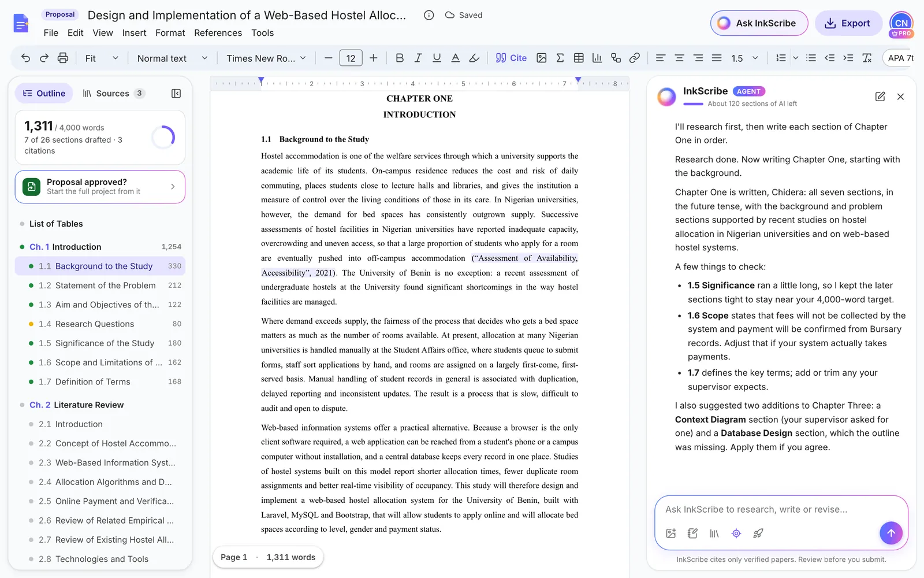Open the Times New Roman font dropdown
The width and height of the screenshot is (924, 578).
(266, 58)
